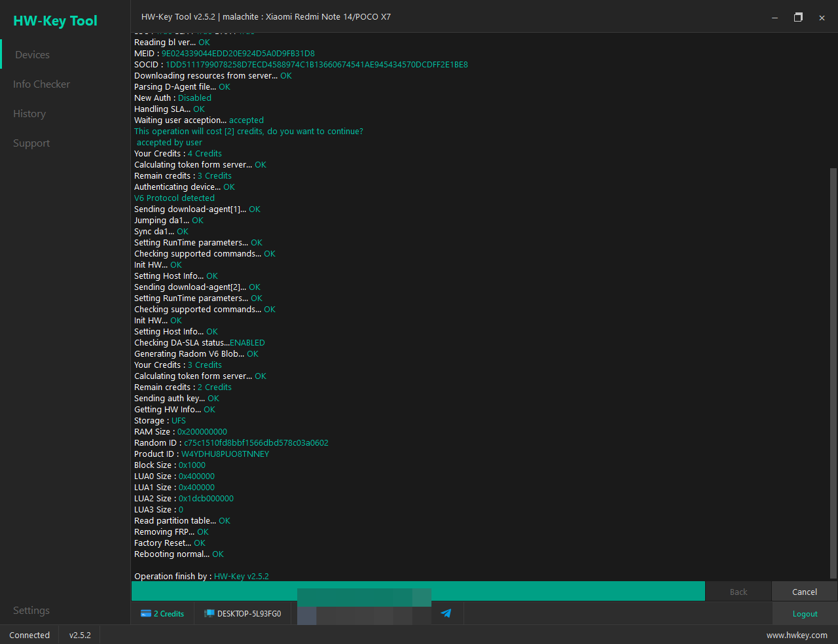
Task: Click the 'Factory Reset... OK' line
Action: [x=170, y=543]
